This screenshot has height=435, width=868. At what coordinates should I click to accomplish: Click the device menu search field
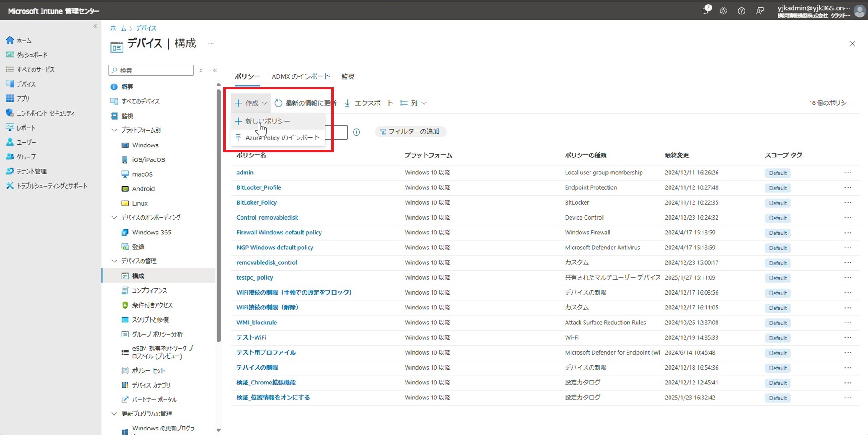tap(151, 70)
